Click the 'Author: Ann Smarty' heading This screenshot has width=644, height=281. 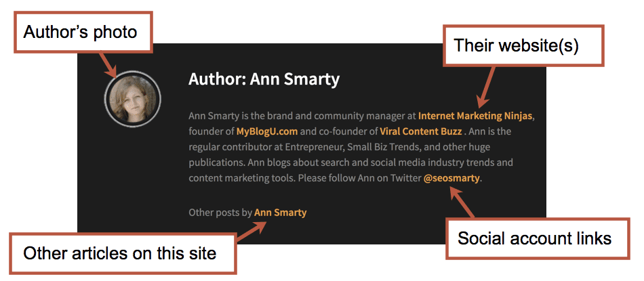click(x=264, y=79)
